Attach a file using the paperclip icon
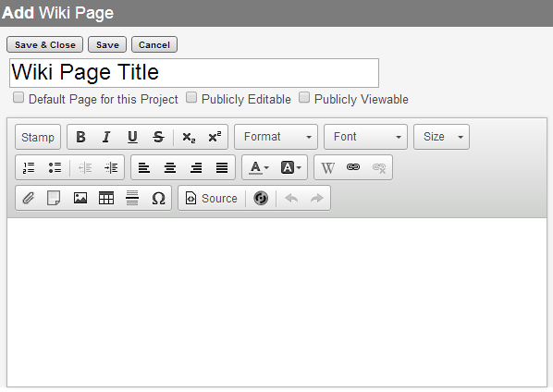 [x=29, y=198]
